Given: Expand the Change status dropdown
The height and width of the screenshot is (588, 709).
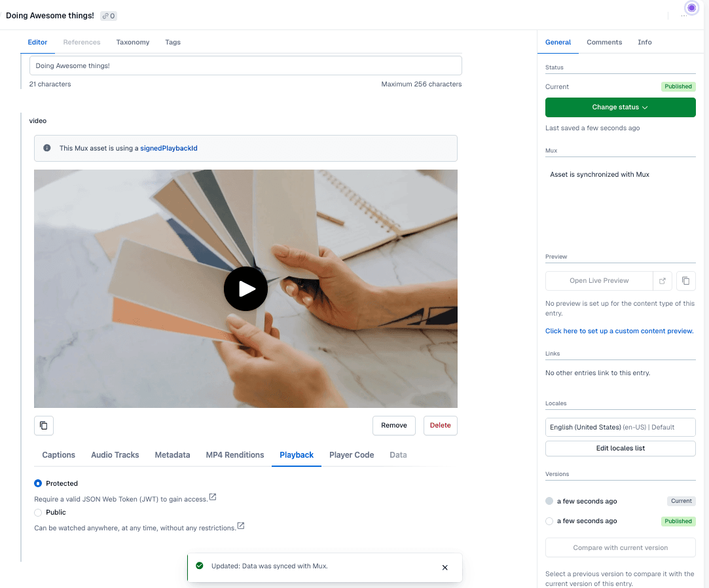Looking at the screenshot, I should (620, 107).
